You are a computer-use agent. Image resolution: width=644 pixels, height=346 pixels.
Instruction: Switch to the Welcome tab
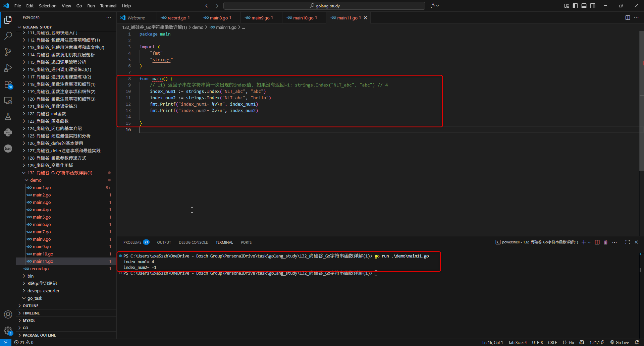[136, 18]
